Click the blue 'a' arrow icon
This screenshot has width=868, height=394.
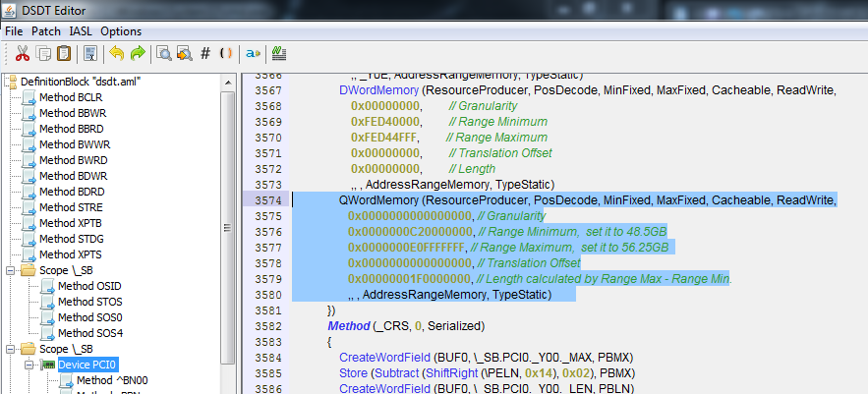point(253,54)
